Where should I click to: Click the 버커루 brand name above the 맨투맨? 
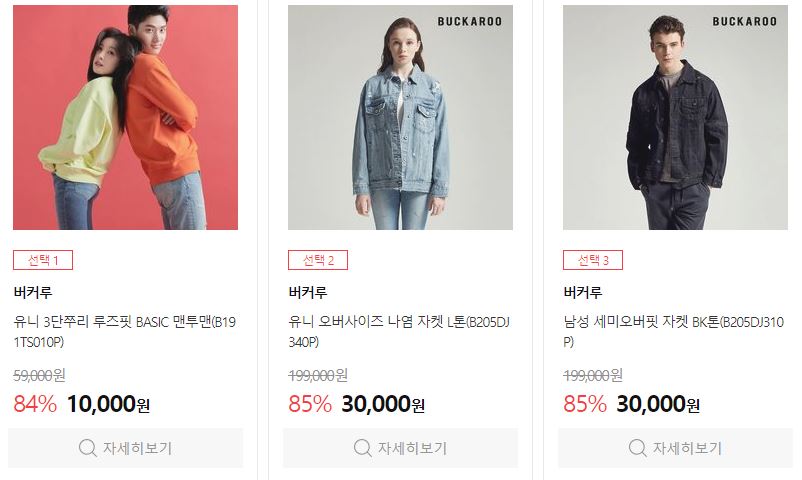(x=33, y=292)
